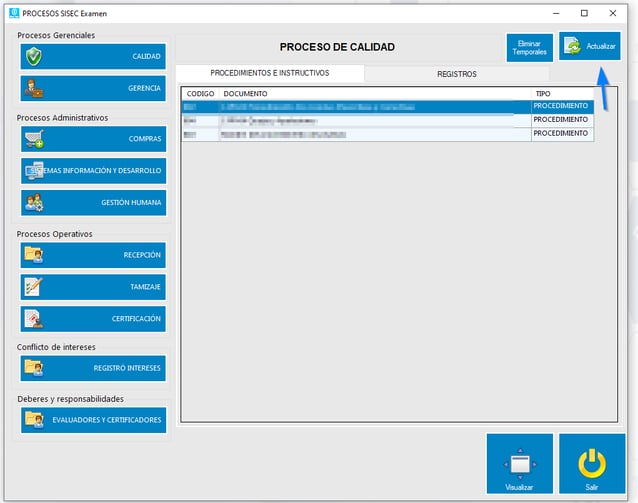Click the Tamizaje checklist icon
This screenshot has width=638, height=503.
pos(34,287)
